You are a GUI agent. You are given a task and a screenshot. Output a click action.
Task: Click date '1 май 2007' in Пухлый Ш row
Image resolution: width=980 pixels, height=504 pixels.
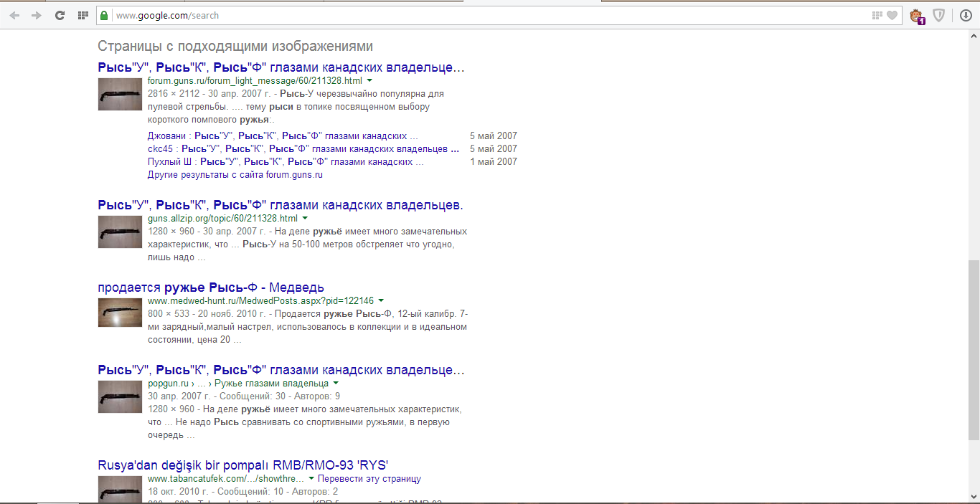(x=494, y=162)
